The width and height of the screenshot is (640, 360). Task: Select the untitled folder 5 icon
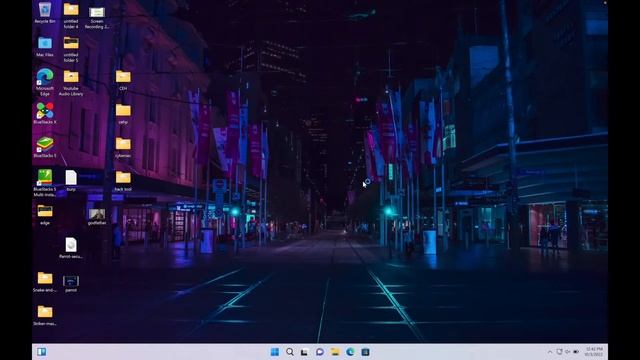[71, 49]
